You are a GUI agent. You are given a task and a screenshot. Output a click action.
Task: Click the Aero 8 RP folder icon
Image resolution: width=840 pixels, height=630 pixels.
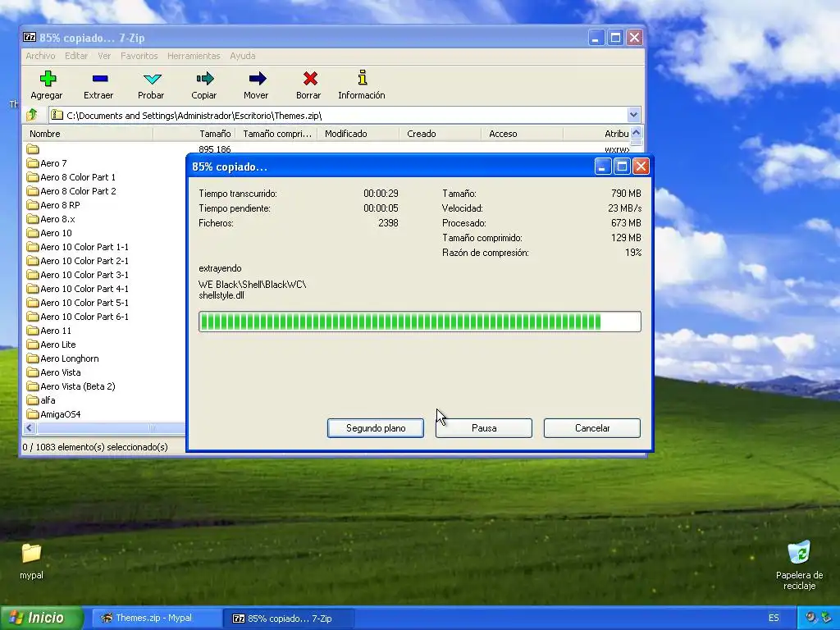tap(33, 204)
